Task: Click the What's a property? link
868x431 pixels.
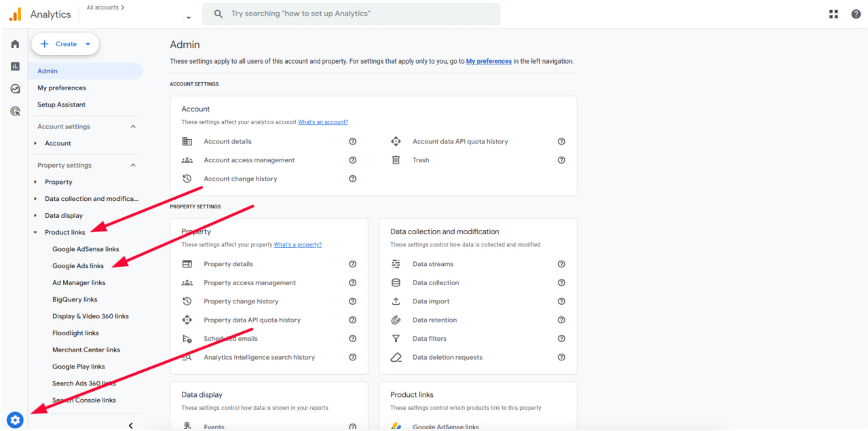Action: pyautogui.click(x=298, y=245)
